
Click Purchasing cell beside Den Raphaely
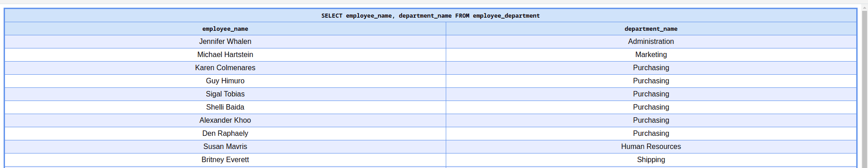(651, 134)
